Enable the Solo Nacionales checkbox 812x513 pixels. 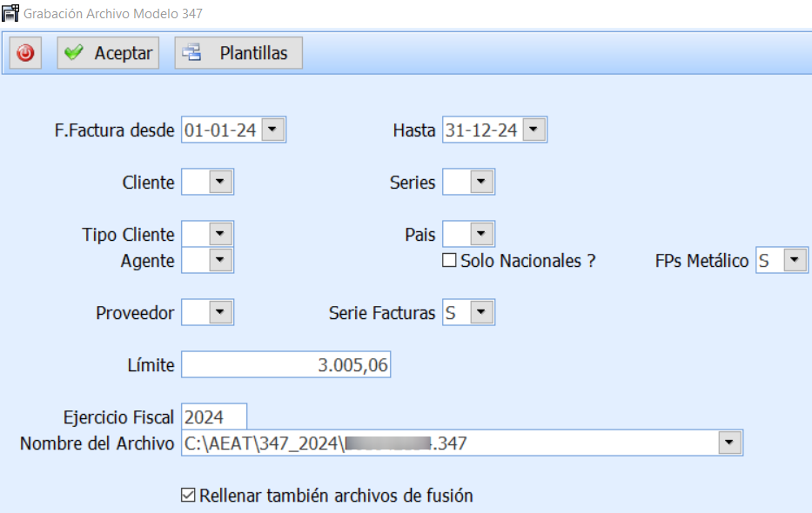449,260
